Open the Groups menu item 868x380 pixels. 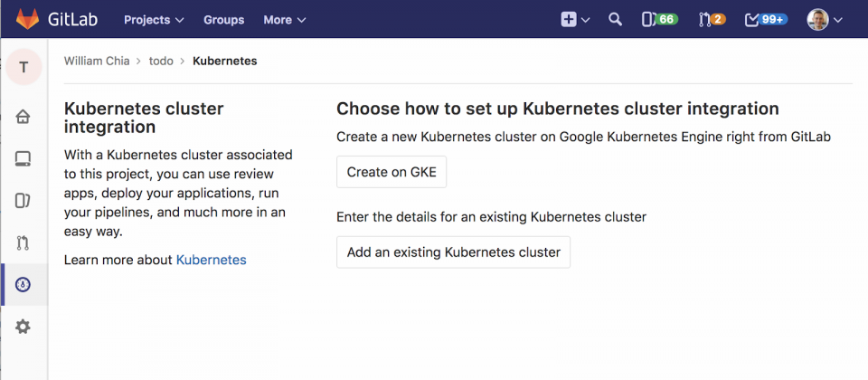[x=223, y=20]
